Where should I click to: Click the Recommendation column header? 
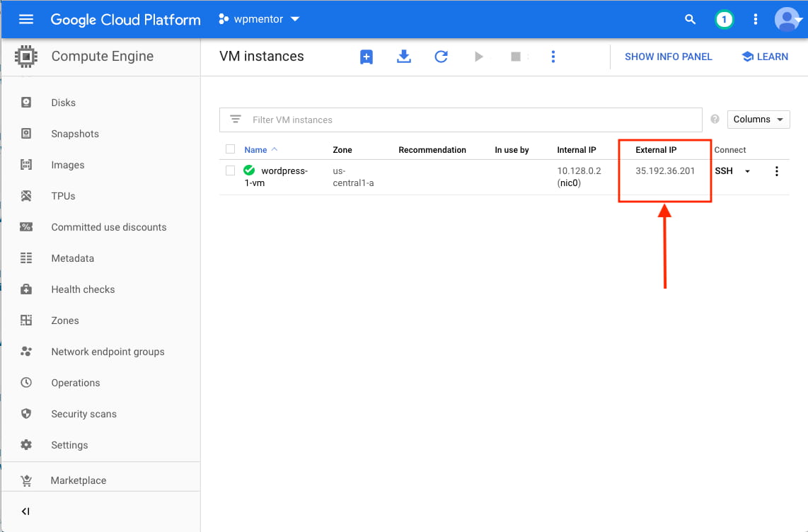(432, 150)
